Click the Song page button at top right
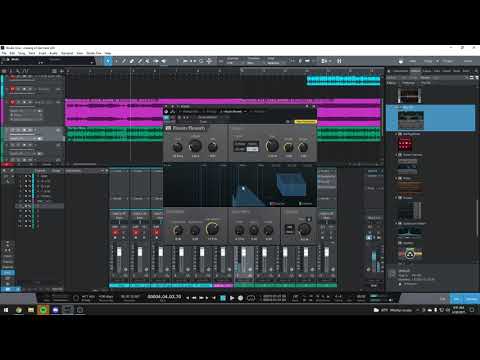This screenshot has width=480, height=360. click(x=428, y=61)
